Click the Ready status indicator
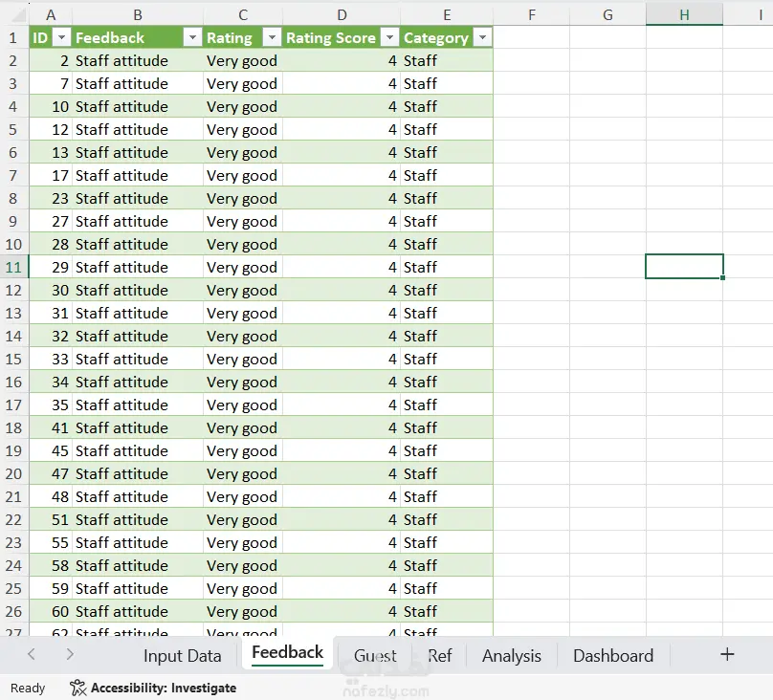Viewport: 773px width, 700px height. 28,688
